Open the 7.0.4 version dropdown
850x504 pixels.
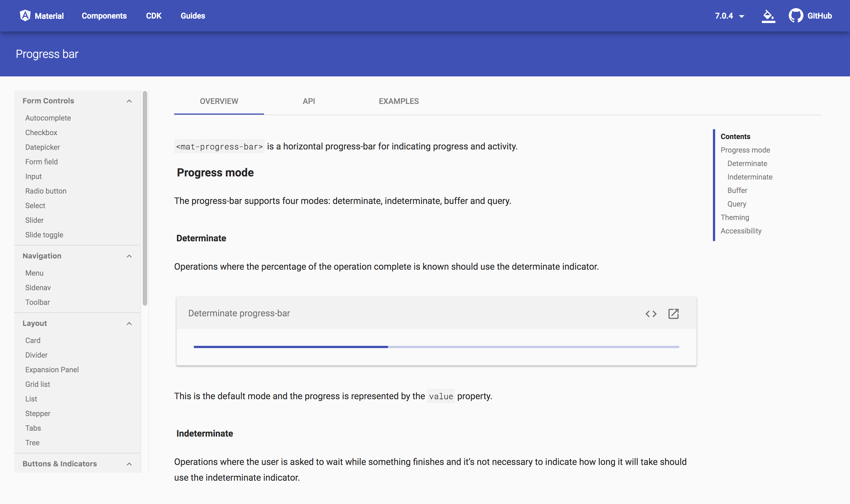pyautogui.click(x=729, y=16)
